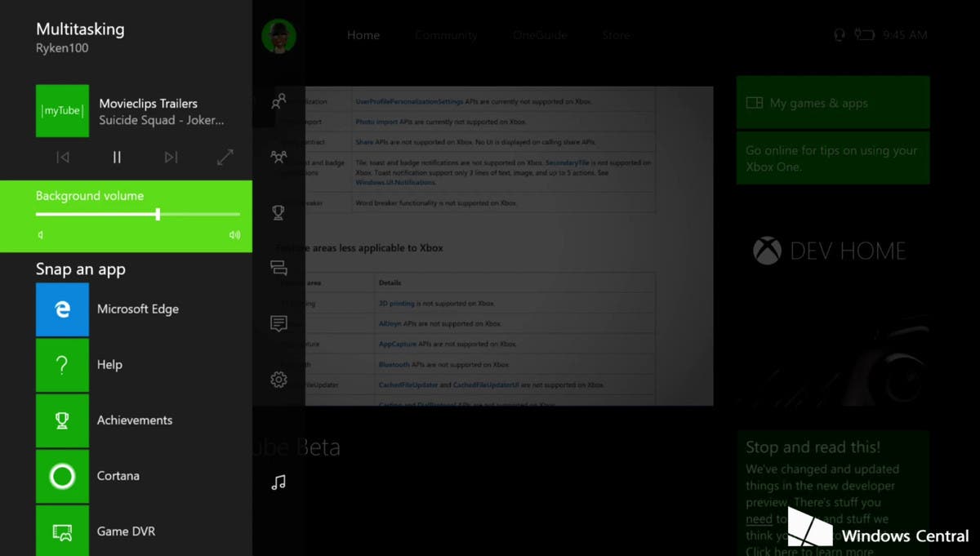Viewport: 980px width, 556px height.
Task: Open the trophy achievements icon in guide strip
Action: pos(278,212)
